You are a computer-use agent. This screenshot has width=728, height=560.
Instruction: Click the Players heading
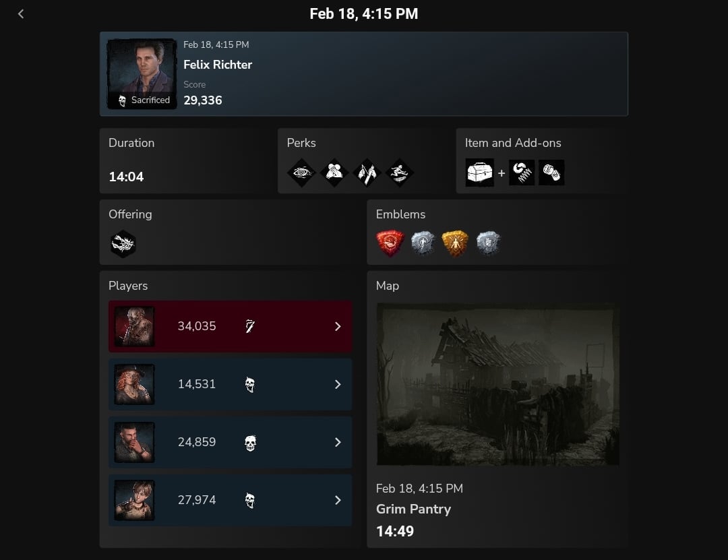tap(128, 286)
